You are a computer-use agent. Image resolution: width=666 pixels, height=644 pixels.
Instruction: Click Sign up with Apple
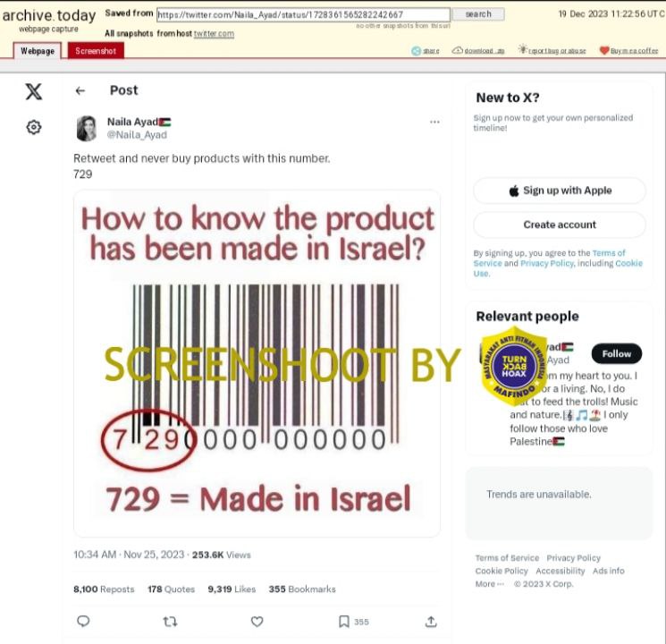[x=560, y=191]
